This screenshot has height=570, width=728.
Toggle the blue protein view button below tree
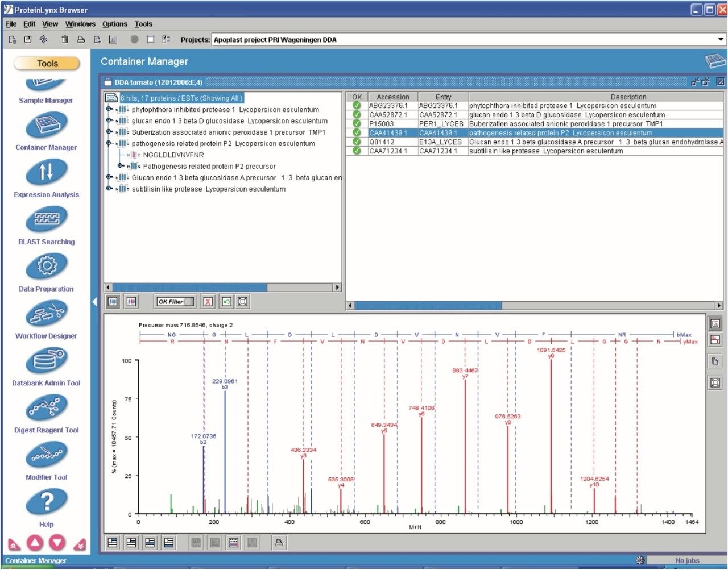click(113, 302)
